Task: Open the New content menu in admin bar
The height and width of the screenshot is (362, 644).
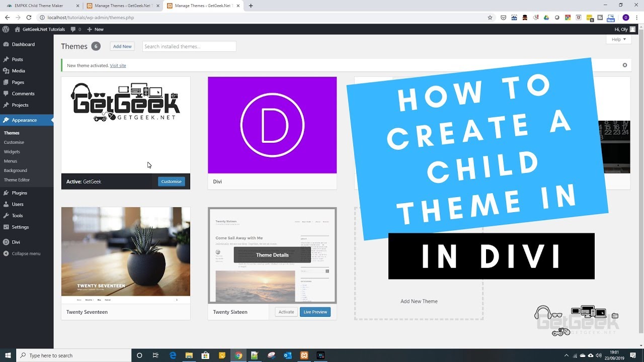Action: click(x=95, y=29)
